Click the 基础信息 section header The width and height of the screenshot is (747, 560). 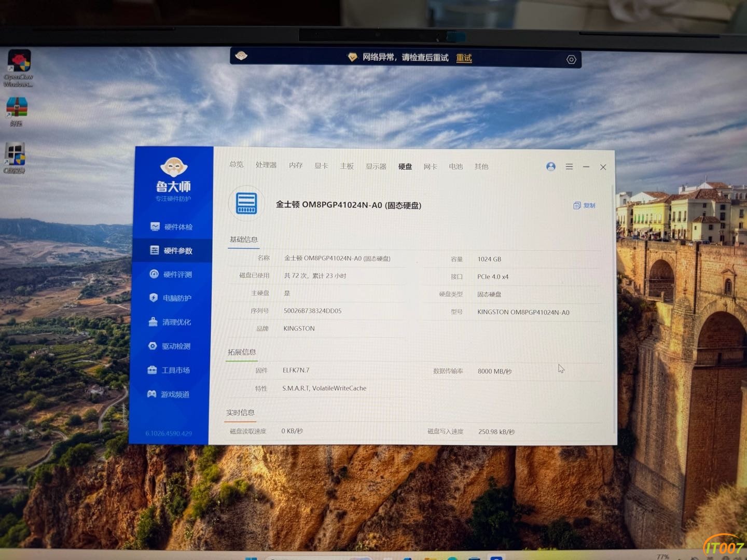click(244, 240)
